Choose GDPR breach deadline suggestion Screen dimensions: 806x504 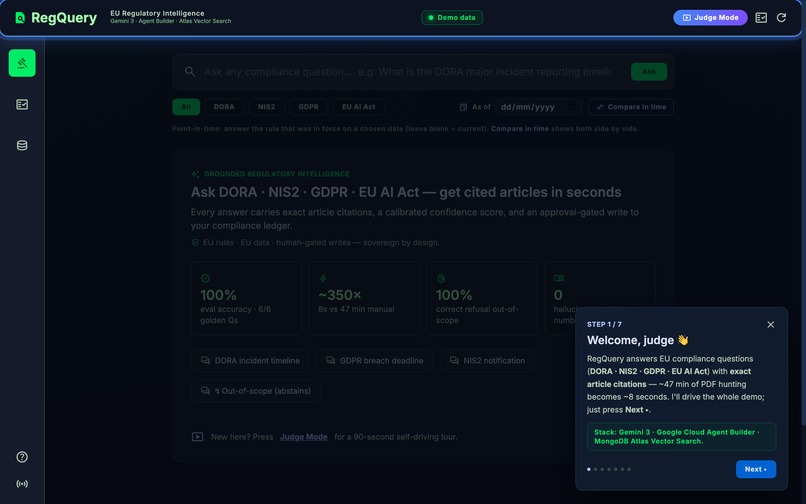(374, 361)
